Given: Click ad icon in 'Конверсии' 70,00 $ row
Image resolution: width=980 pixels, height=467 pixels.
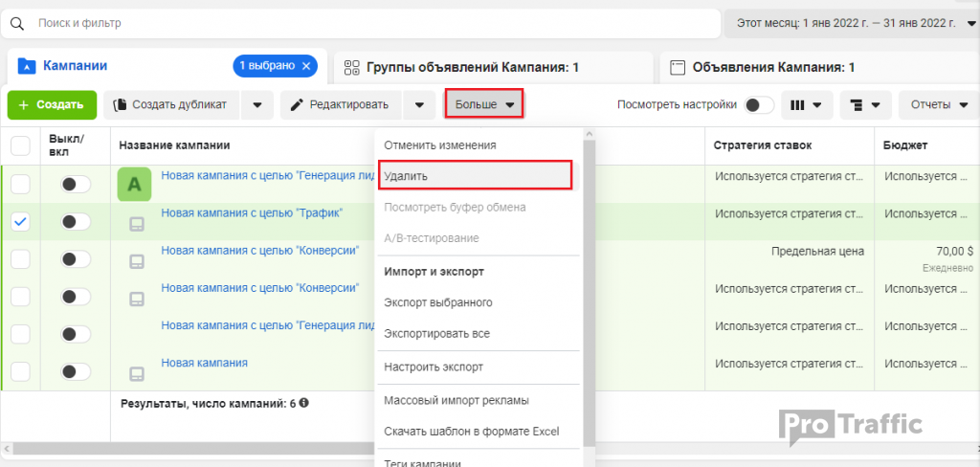Looking at the screenshot, I should click(136, 262).
